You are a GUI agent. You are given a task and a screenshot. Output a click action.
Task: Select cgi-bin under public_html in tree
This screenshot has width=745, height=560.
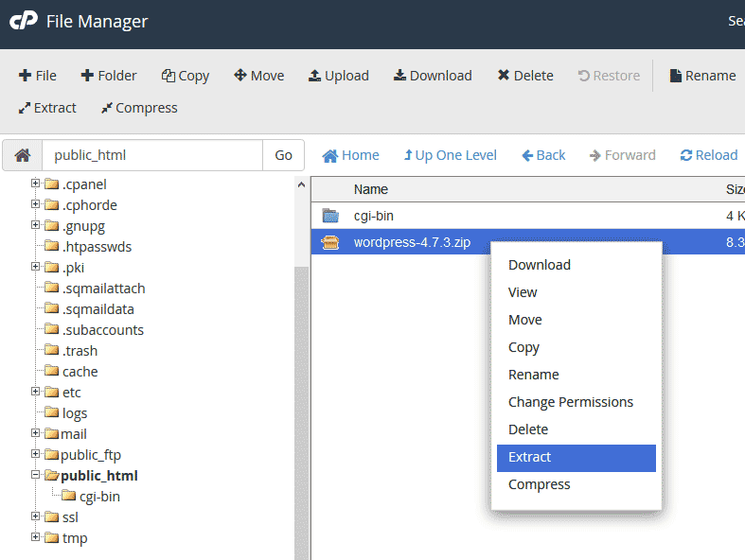99,497
